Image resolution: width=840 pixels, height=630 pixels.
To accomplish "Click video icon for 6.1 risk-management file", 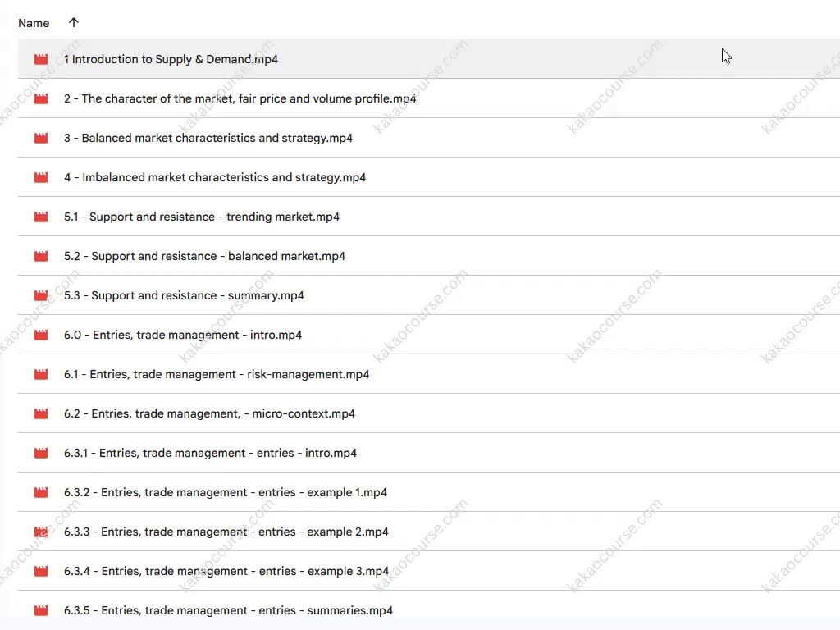I will 41,374.
